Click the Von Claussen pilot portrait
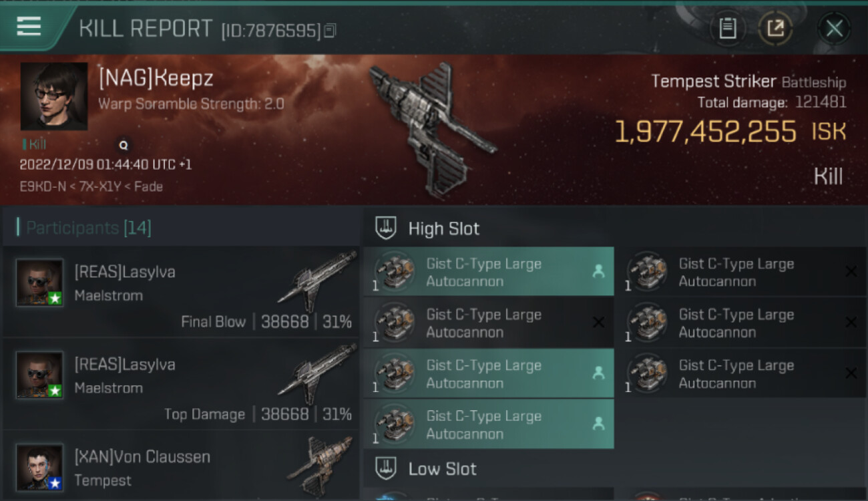The width and height of the screenshot is (868, 501). [x=40, y=468]
